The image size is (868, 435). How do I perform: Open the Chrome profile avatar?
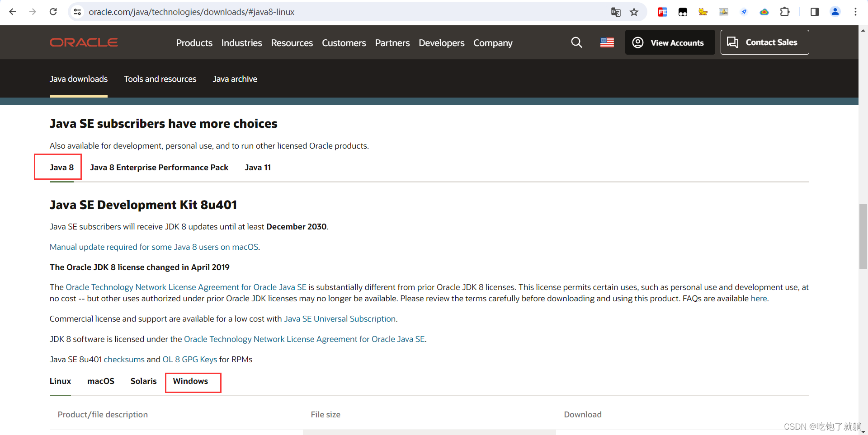(x=835, y=12)
